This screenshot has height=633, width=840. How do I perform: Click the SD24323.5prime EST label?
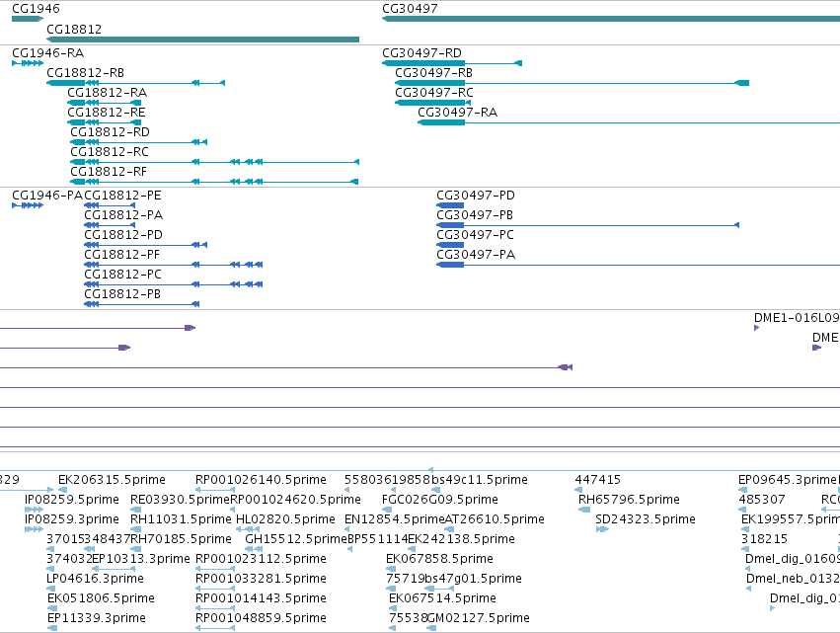[646, 519]
